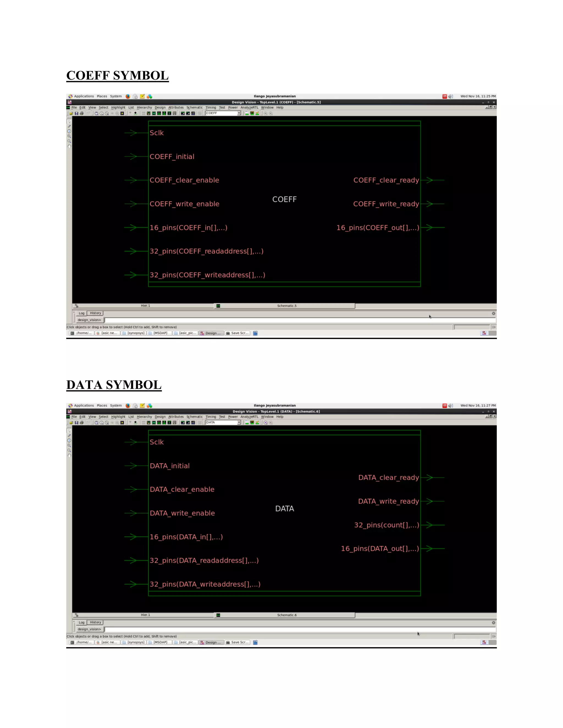Image resolution: width=563 pixels, height=728 pixels.
Task: Open the Hierarchy menu in the COEFF window
Action: (x=144, y=108)
